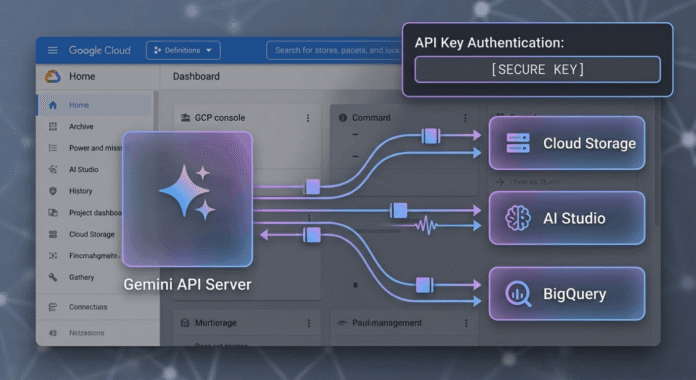Click the list icon beside Power
The image size is (696, 380).
coord(53,148)
